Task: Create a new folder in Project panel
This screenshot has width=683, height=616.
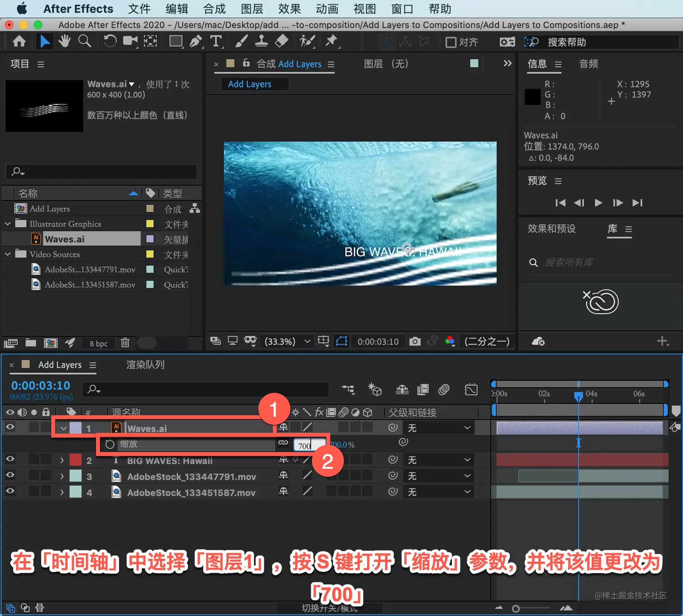Action: click(31, 343)
